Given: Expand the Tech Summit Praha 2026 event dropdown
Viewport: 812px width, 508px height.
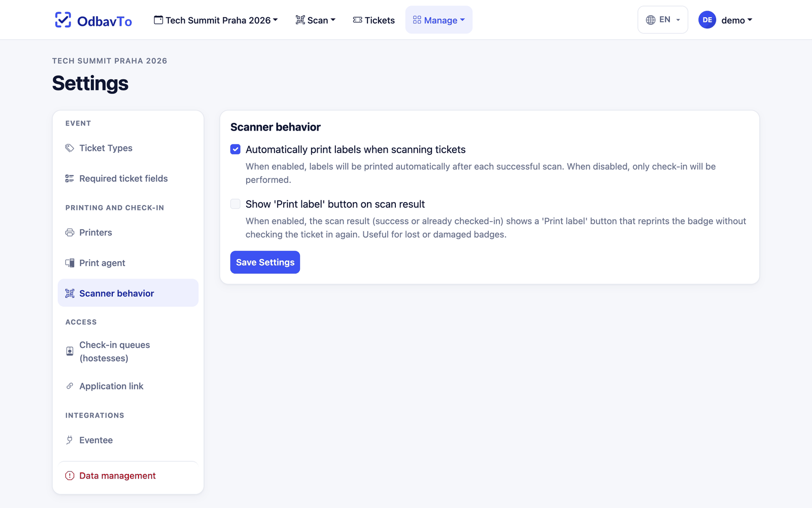Looking at the screenshot, I should 216,20.
